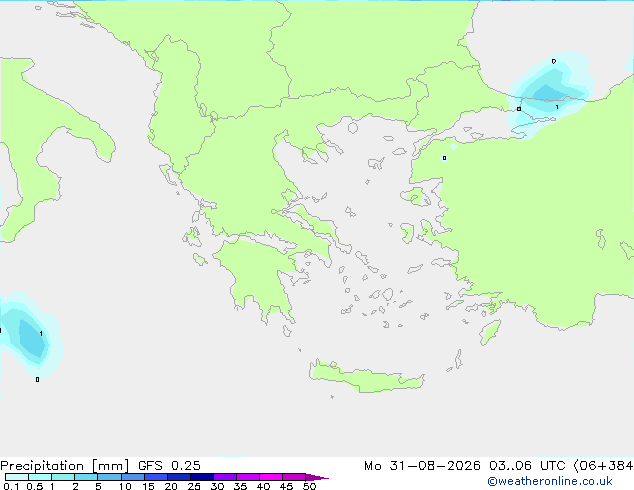Click the '10' legend scale value
634x490 pixels.
tap(125, 486)
